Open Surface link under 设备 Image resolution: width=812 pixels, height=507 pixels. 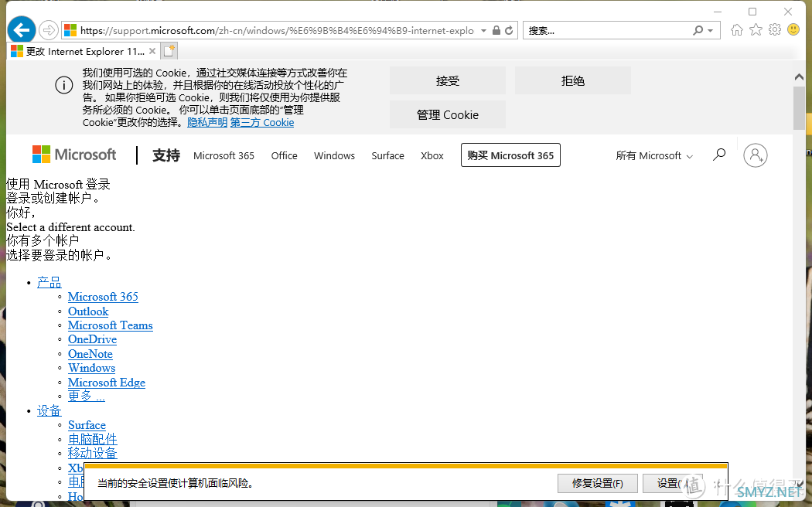coord(87,425)
